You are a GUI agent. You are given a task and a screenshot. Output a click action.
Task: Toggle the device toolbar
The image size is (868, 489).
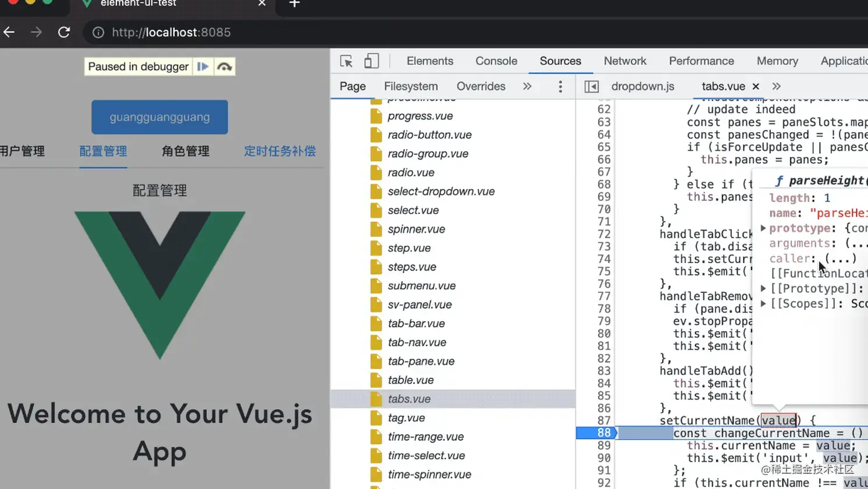[x=371, y=61]
